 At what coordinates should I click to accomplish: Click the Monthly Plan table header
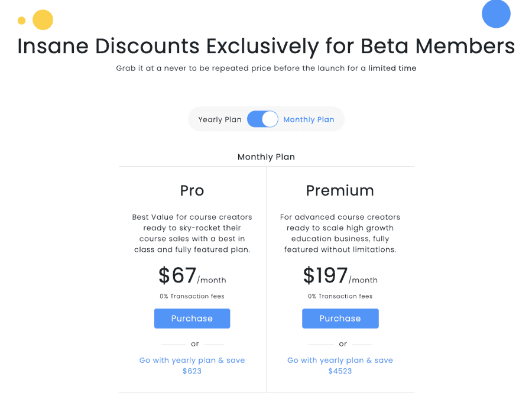click(266, 157)
